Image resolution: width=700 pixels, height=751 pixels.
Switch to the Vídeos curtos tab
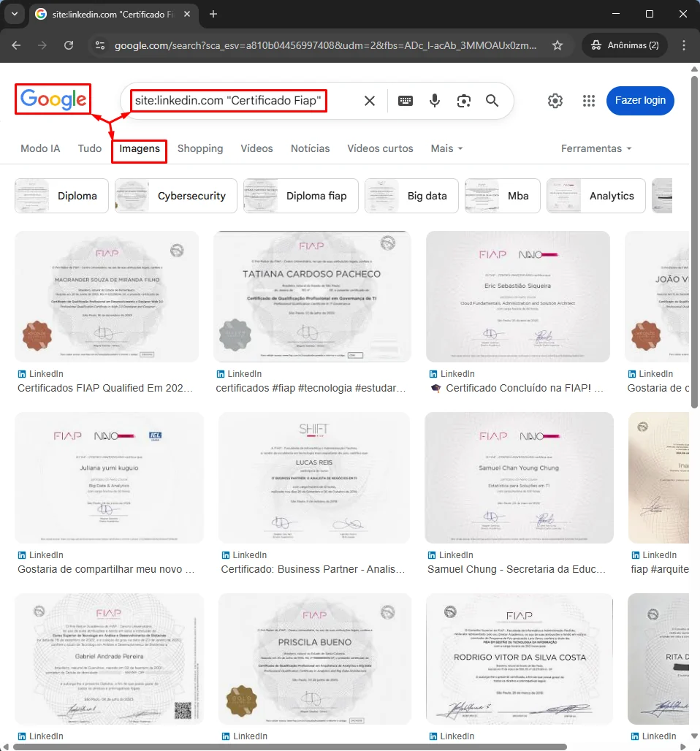click(x=380, y=148)
